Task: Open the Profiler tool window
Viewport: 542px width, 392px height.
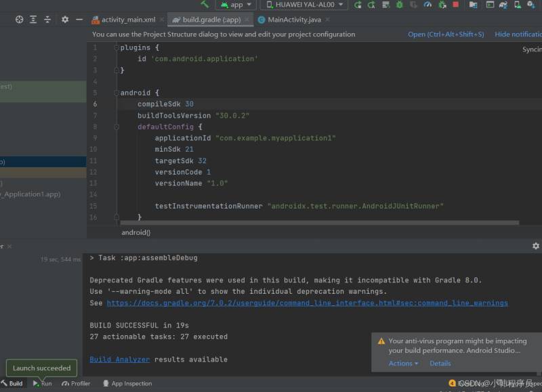Action: tap(76, 384)
